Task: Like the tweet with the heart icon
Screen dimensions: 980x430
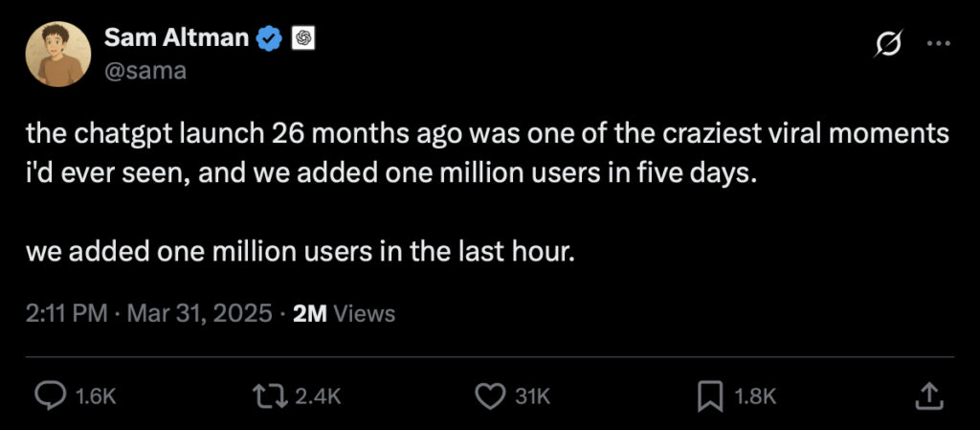Action: point(490,396)
